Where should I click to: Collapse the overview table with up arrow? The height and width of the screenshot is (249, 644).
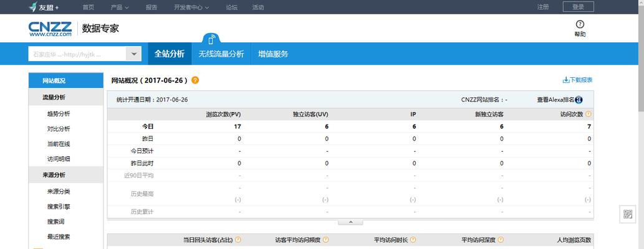pyautogui.click(x=350, y=222)
